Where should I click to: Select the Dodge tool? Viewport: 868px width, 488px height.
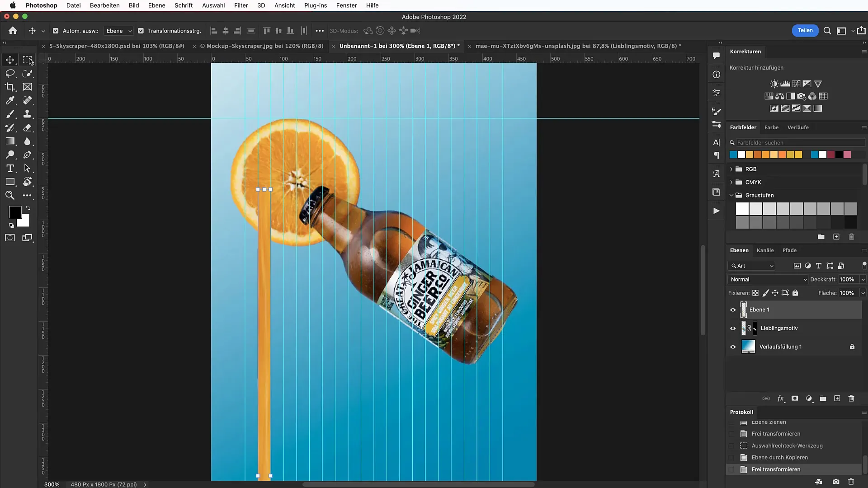click(10, 155)
